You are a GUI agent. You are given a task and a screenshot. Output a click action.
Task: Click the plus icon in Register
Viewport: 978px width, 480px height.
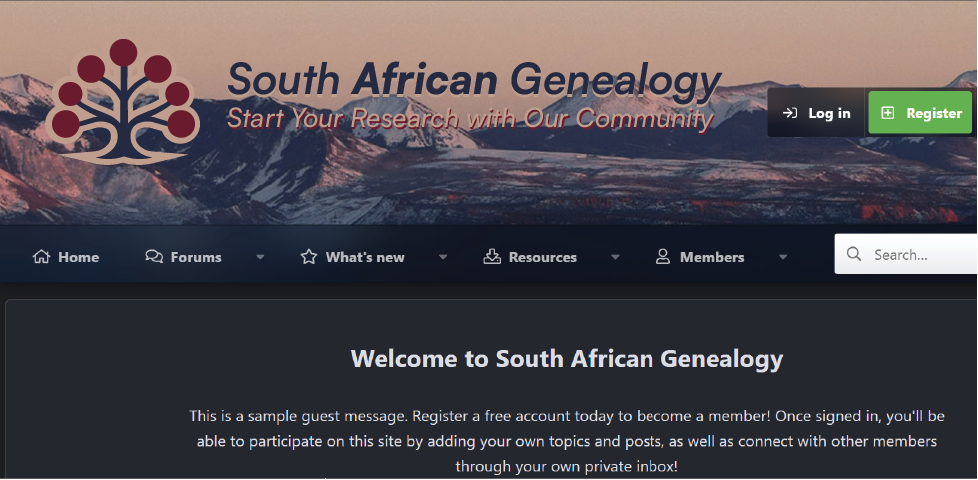[x=887, y=113]
